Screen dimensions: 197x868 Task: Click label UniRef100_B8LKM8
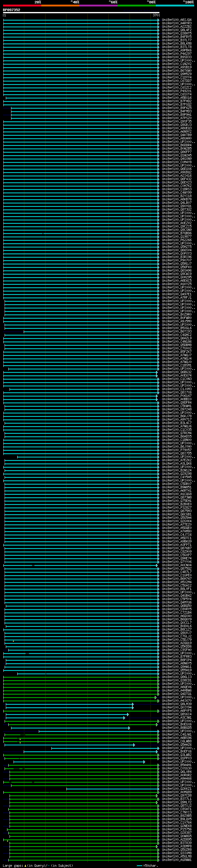click(x=177, y=43)
